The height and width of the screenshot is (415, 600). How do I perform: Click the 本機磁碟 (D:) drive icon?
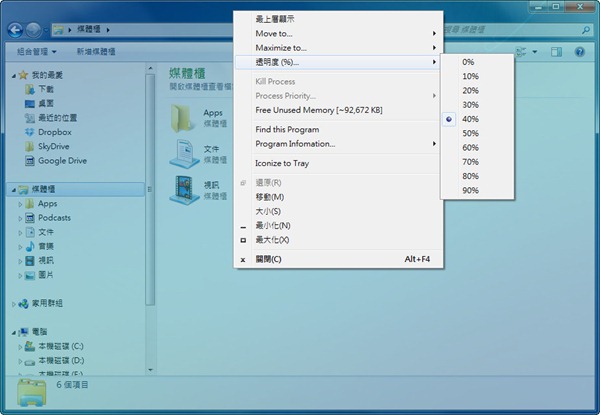click(x=29, y=361)
